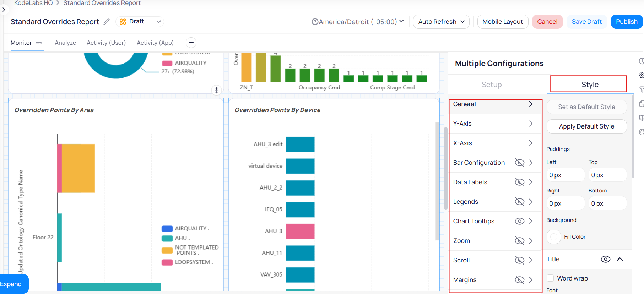Viewport: 644px width, 294px height.
Task: Open the background Fill Color swatch
Action: [x=553, y=237]
